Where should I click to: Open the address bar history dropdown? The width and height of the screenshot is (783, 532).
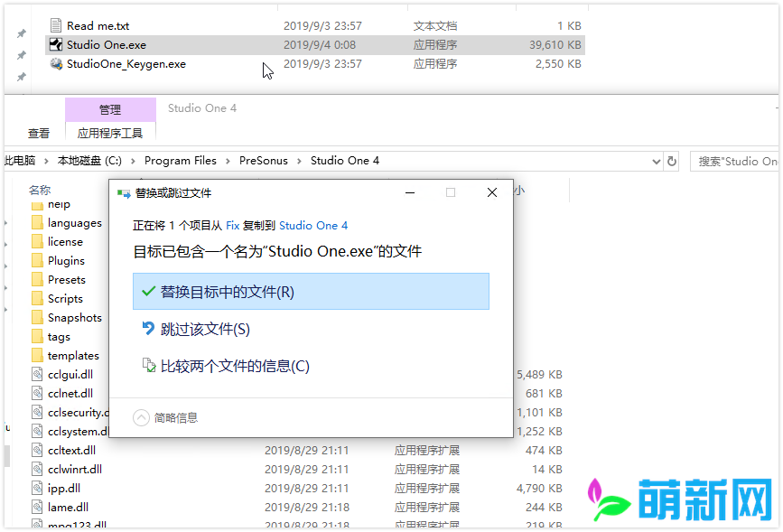click(x=657, y=162)
